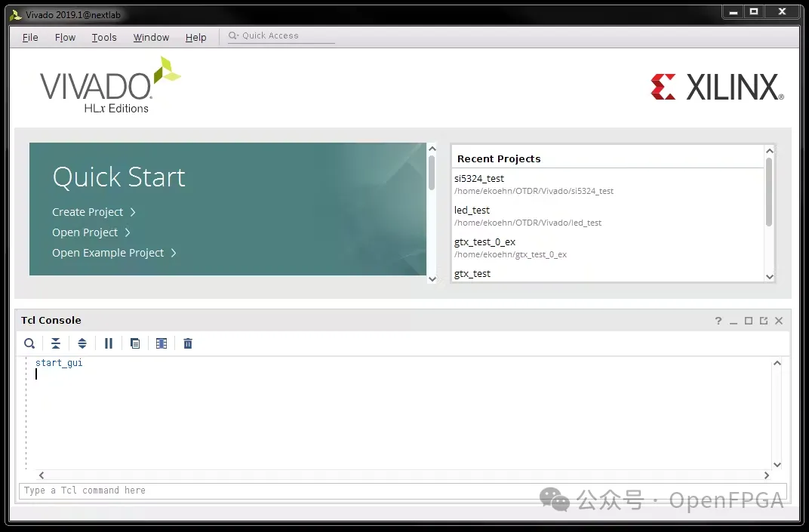Pause Tcl Console output with pause icon
This screenshot has height=532, width=809.
click(109, 343)
